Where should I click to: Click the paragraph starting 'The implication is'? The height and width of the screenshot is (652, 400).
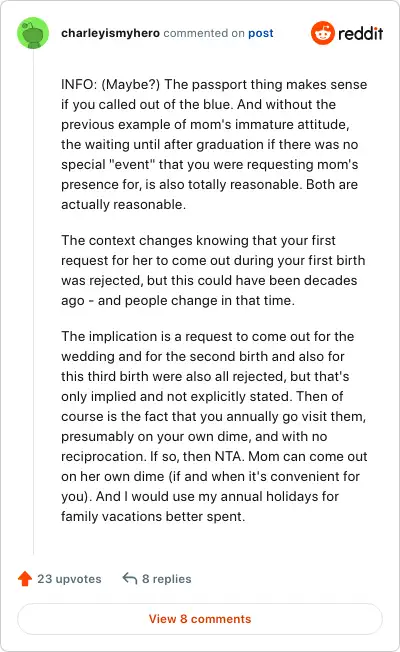214,426
